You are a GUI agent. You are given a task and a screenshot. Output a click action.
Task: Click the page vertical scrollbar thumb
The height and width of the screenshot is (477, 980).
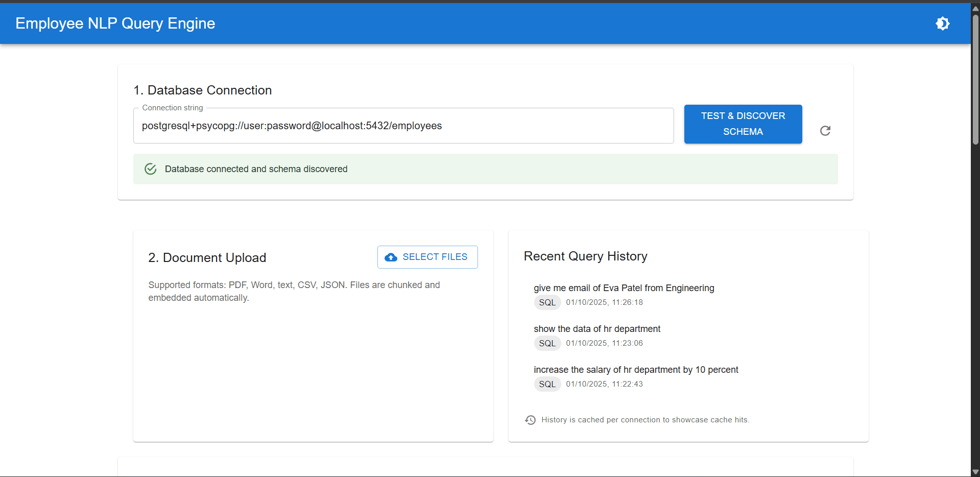(975, 79)
